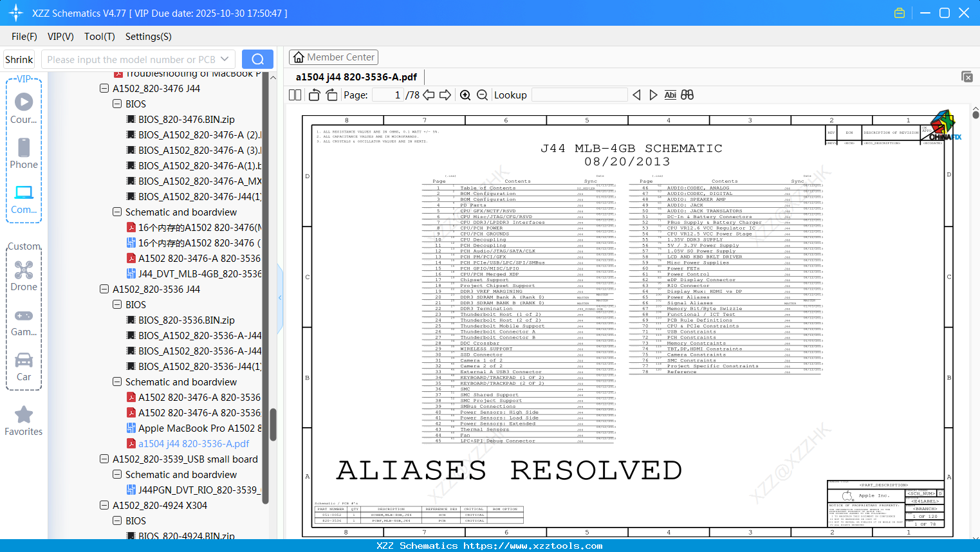980x552 pixels.
Task: Open the model number dropdown arrow
Action: pyautogui.click(x=225, y=59)
